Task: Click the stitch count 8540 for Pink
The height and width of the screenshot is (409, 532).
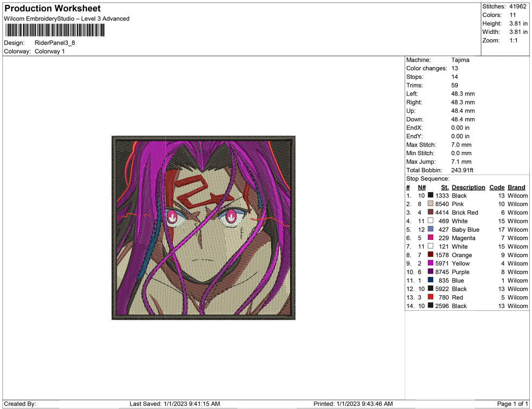Action: [x=442, y=204]
